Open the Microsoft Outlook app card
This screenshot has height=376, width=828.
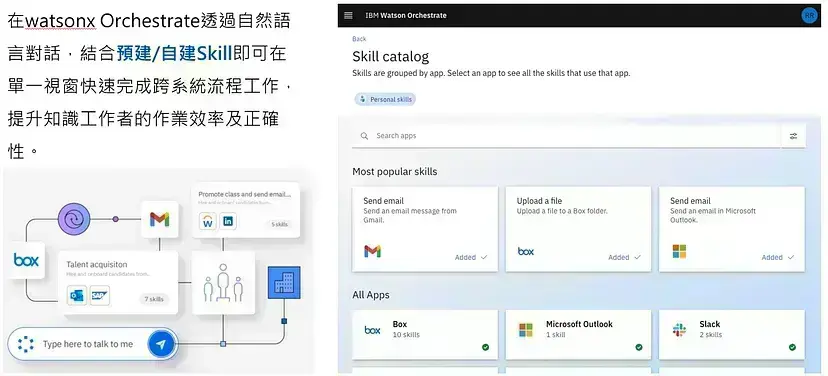[578, 335]
